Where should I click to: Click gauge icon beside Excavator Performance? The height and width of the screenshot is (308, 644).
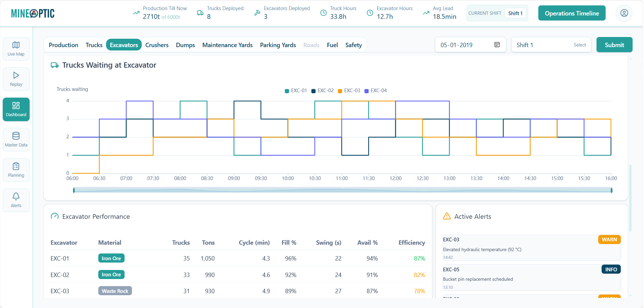click(55, 216)
